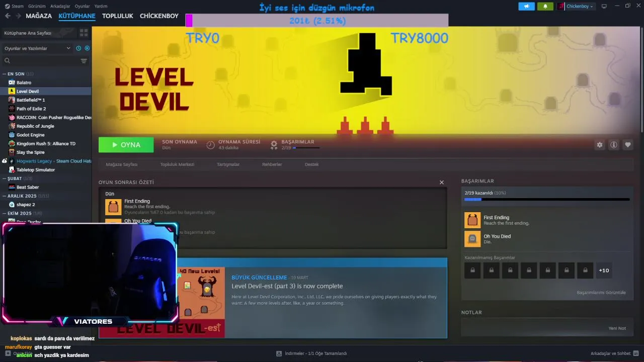Screen dimensions: 644x362
Task: Collapse the ŞUBAT library category
Action: [5, 178]
